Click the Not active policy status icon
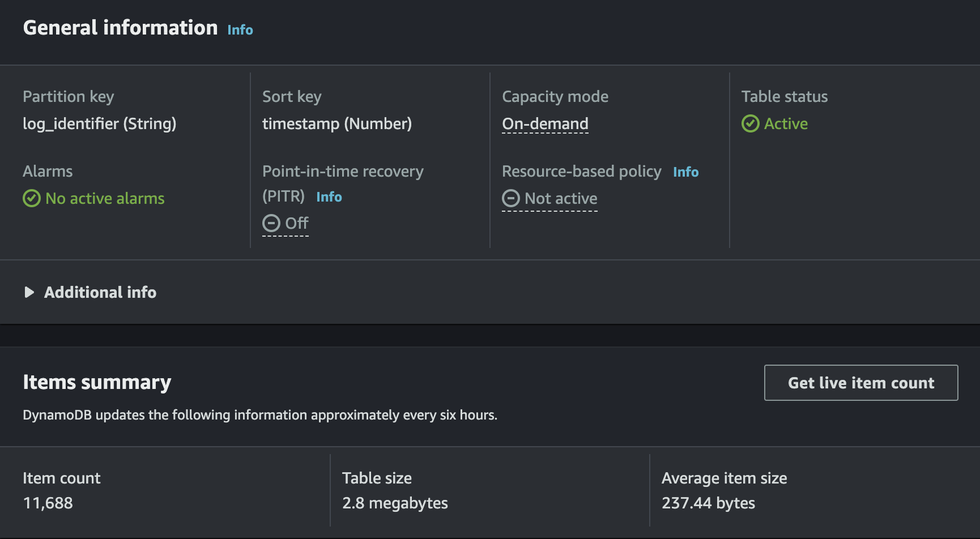 click(x=511, y=198)
